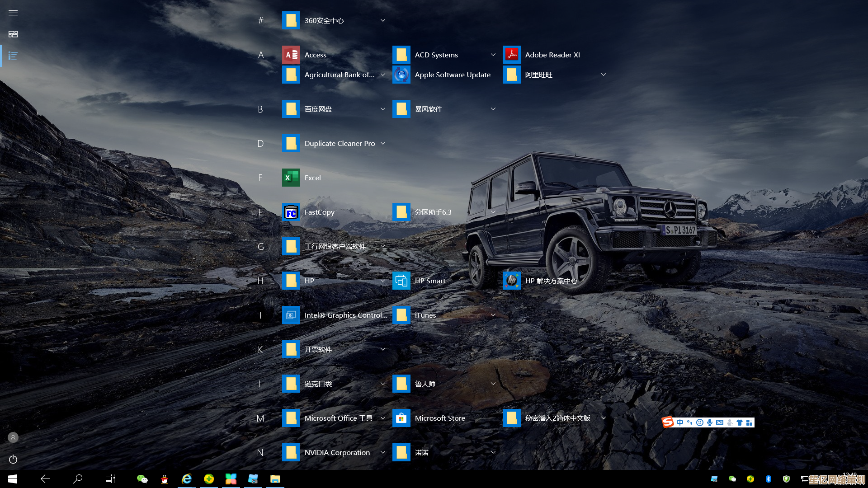The image size is (868, 488).
Task: Open the WeChat system tray icon
Action: 732,479
